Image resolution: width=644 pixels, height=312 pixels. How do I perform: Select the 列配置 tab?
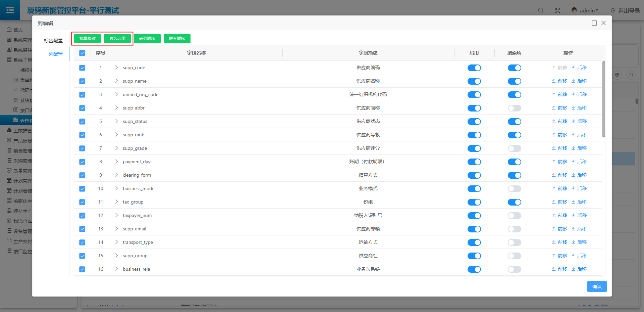pyautogui.click(x=55, y=54)
